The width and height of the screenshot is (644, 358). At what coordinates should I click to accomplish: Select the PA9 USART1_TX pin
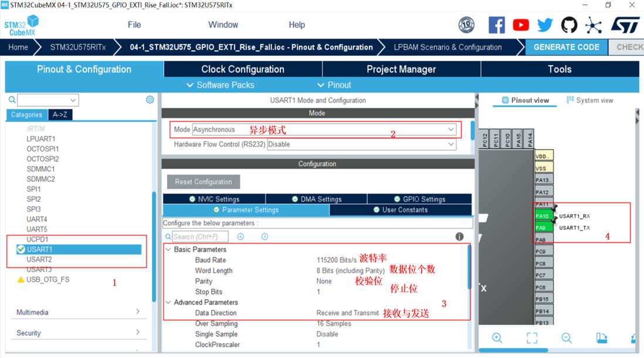coord(543,228)
